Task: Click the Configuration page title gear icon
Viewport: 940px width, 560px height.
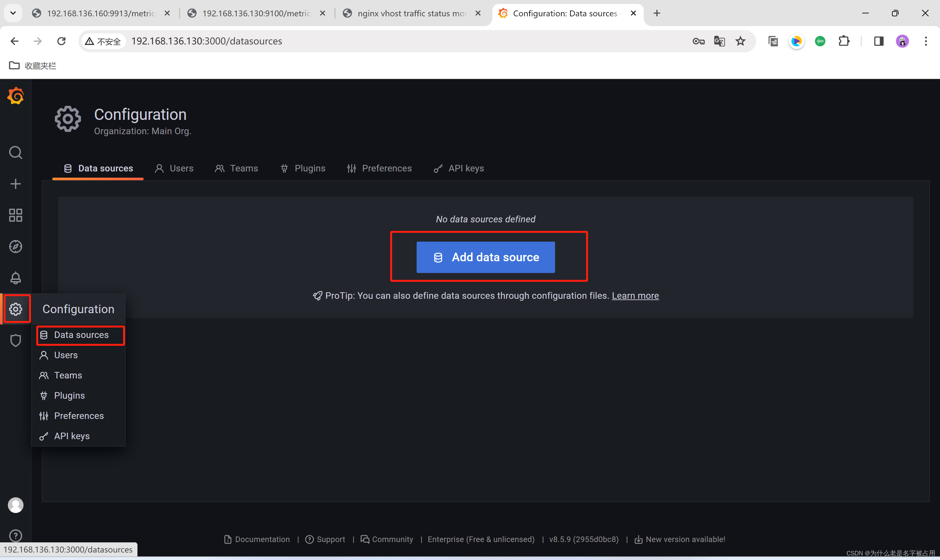Action: tap(68, 119)
